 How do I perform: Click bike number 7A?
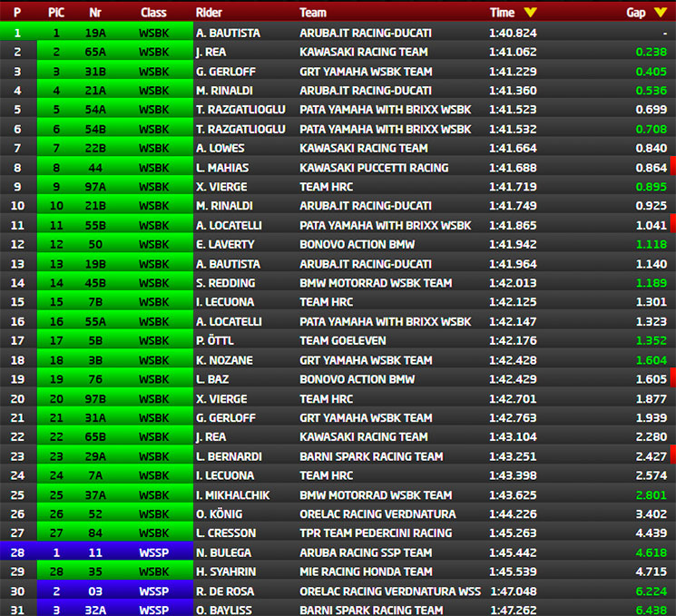coord(95,475)
